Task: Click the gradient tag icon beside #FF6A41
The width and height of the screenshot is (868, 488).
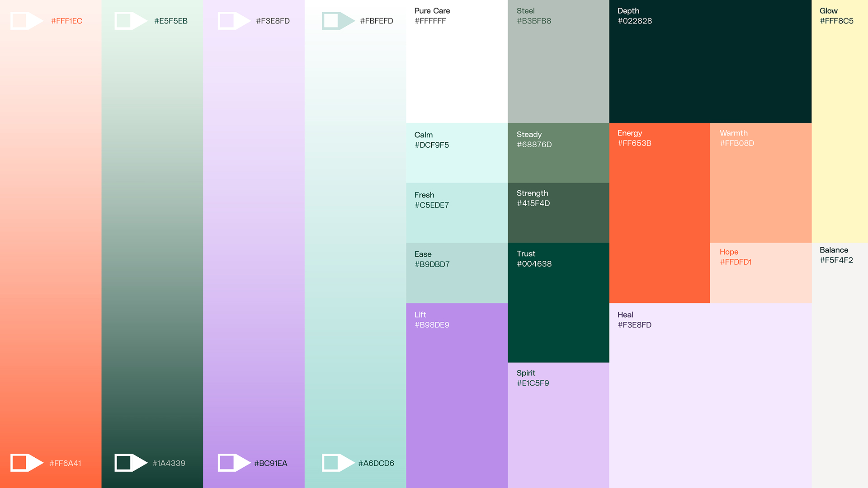Action: 26,463
